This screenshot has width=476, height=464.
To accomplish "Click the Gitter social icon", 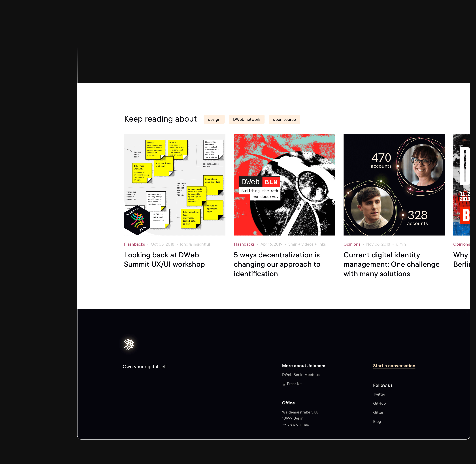I will 378,412.
